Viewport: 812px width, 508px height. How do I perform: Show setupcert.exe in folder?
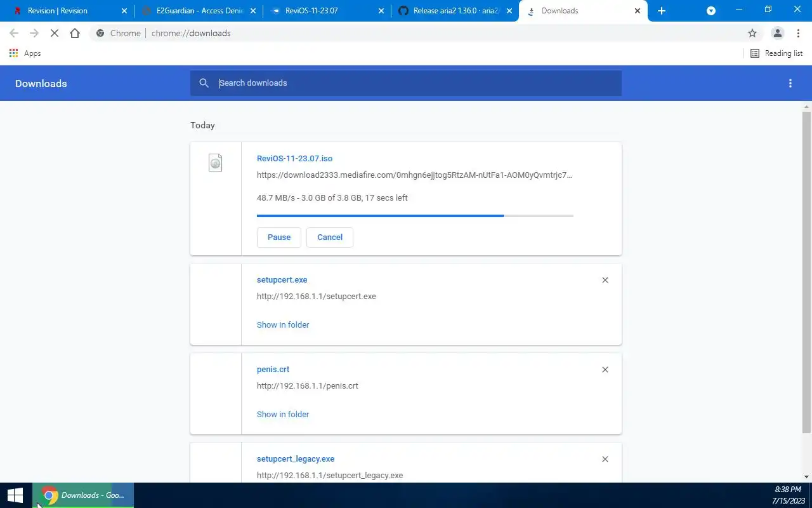[x=283, y=324]
